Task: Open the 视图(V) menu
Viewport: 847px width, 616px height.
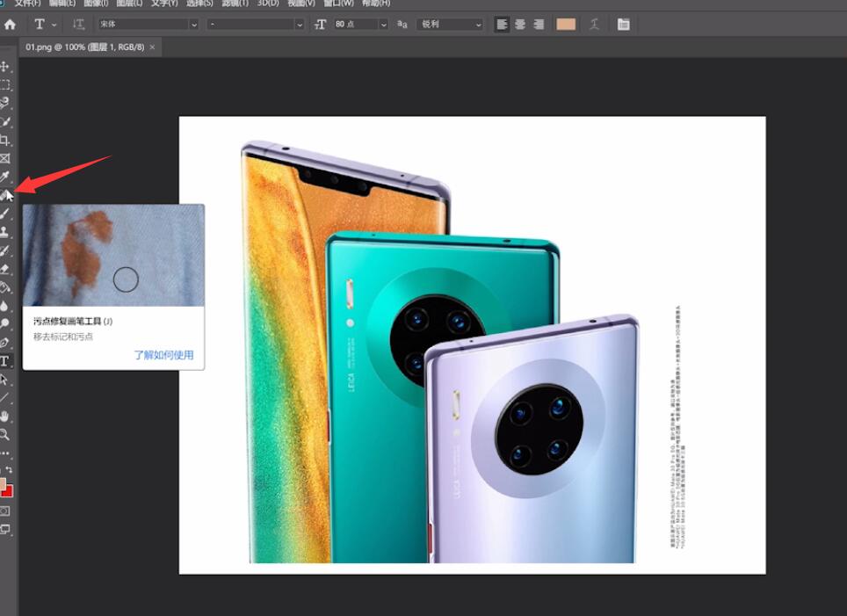Action: [x=300, y=3]
